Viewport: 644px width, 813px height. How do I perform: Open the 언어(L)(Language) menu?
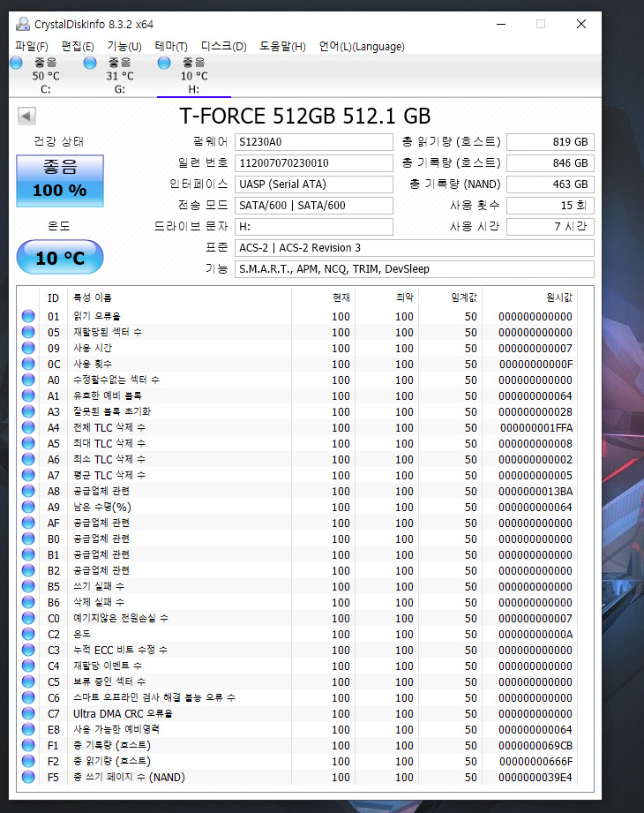coord(362,46)
